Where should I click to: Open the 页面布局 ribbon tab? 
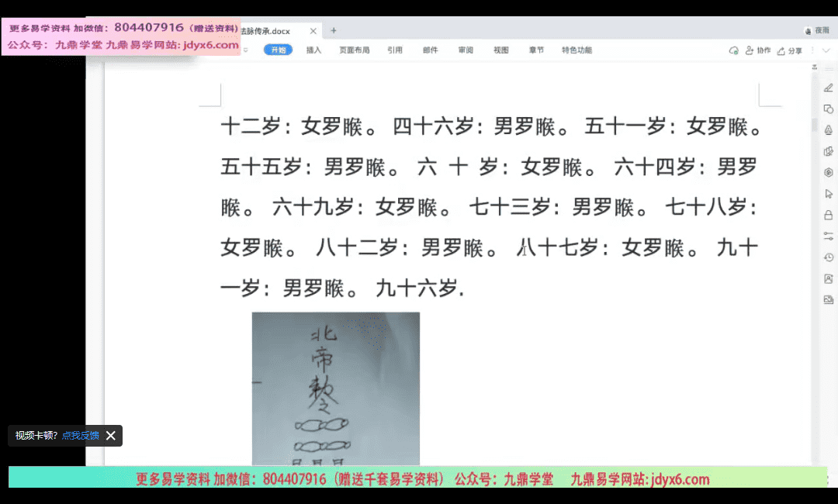354,50
